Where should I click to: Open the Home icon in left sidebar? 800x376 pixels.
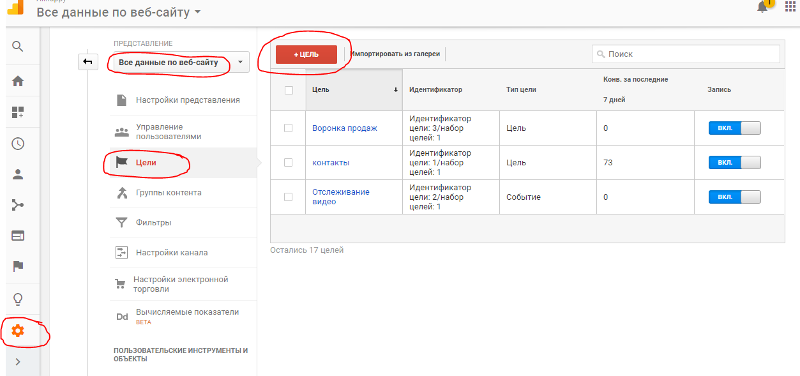click(x=18, y=81)
